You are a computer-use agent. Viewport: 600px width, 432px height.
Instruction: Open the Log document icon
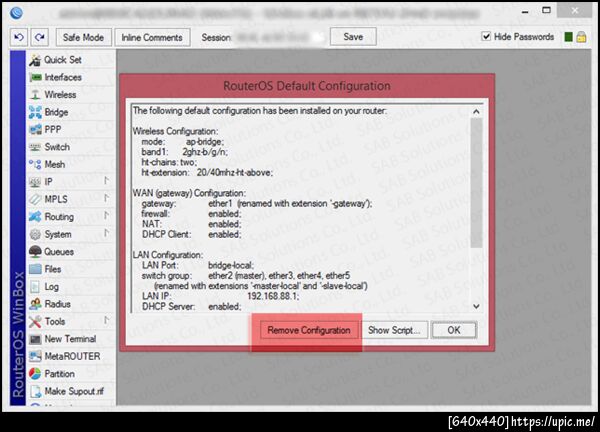35,287
